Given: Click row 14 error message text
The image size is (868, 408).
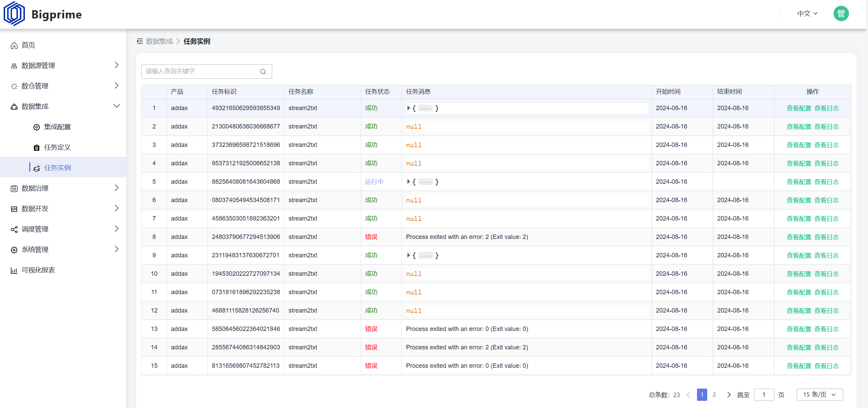Looking at the screenshot, I should tap(467, 347).
